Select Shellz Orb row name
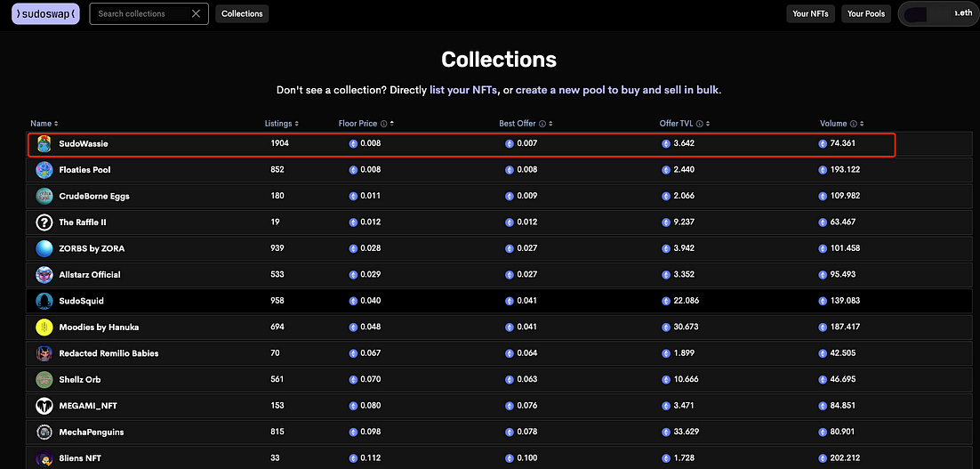Image resolution: width=980 pixels, height=469 pixels. point(80,380)
